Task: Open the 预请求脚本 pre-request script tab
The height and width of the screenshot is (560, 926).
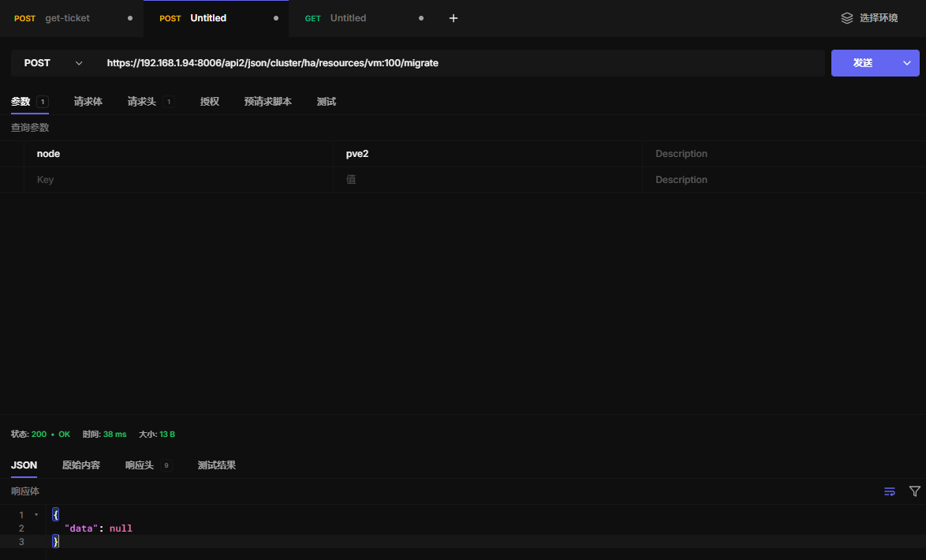Action: [x=267, y=102]
